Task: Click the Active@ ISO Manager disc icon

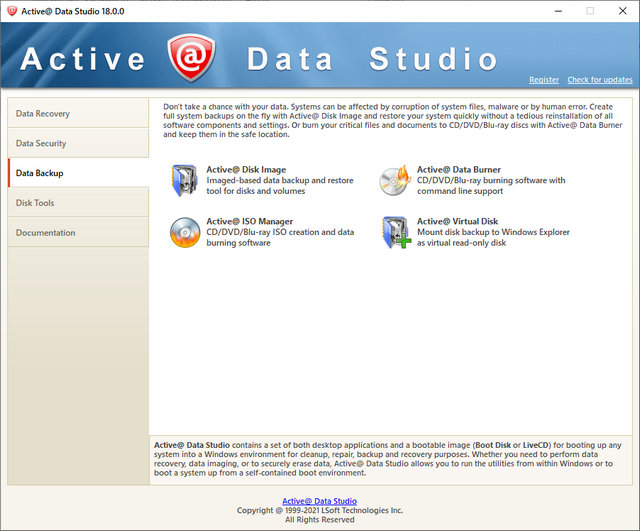Action: [185, 233]
